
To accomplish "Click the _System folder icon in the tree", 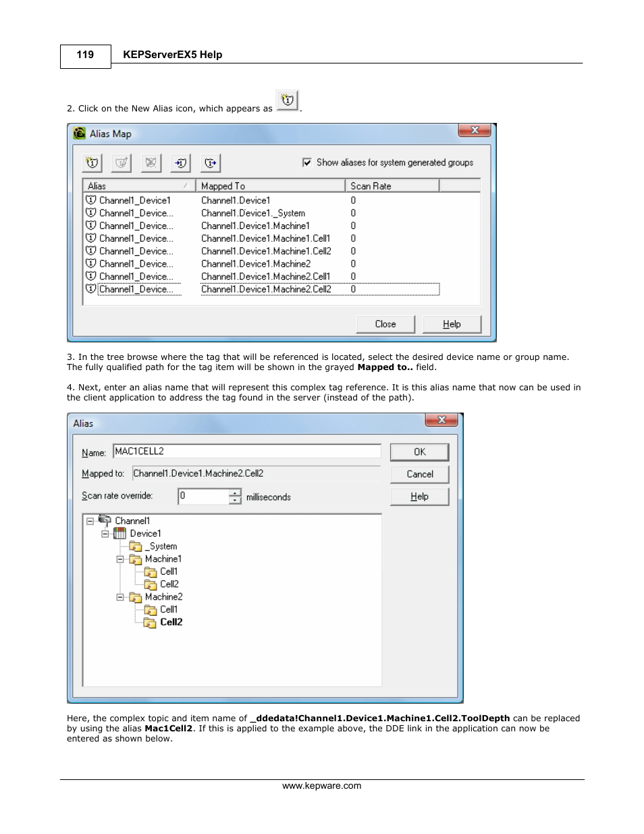I will pos(136,546).
